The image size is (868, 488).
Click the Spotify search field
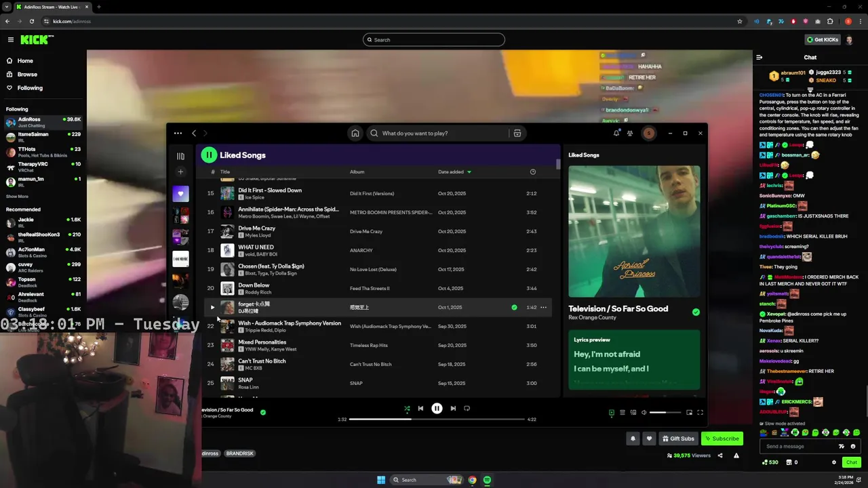point(437,134)
